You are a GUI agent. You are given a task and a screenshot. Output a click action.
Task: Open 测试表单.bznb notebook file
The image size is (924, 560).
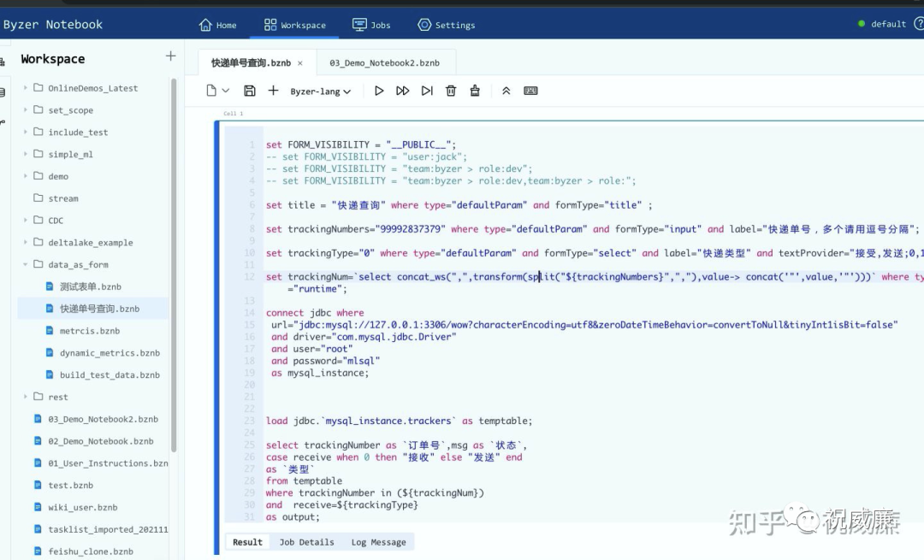[90, 286]
